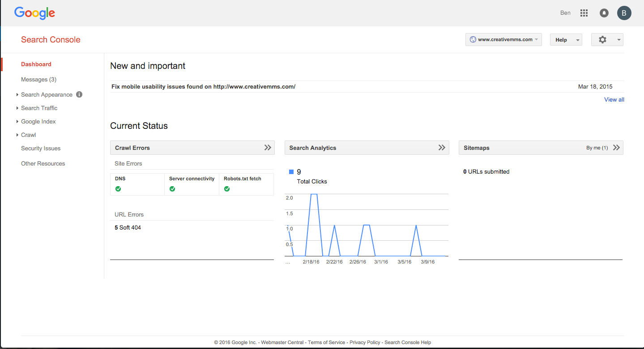The height and width of the screenshot is (349, 644).
Task: Open Security Issues in the sidebar
Action: (x=41, y=148)
